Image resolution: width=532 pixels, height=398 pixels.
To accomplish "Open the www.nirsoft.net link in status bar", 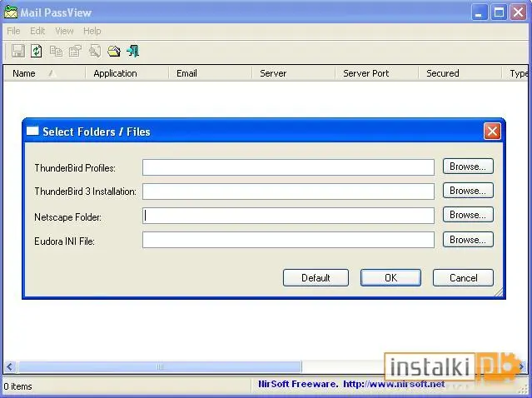I will click(394, 384).
